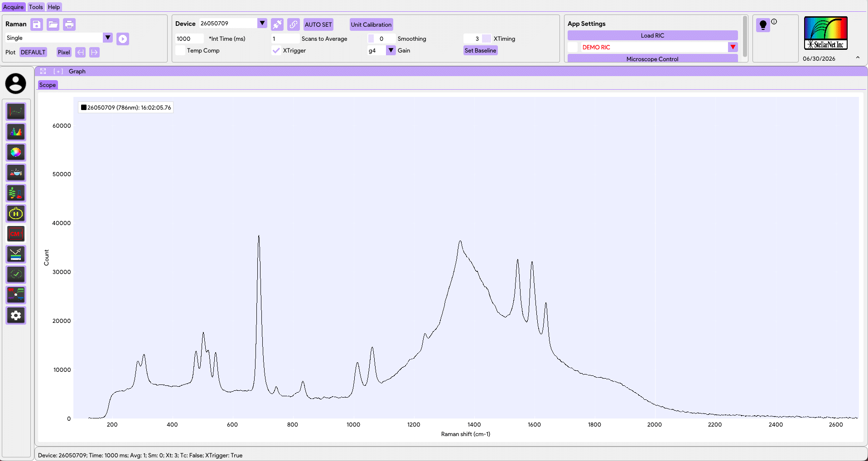Open the folder icon to load a file

[x=53, y=24]
